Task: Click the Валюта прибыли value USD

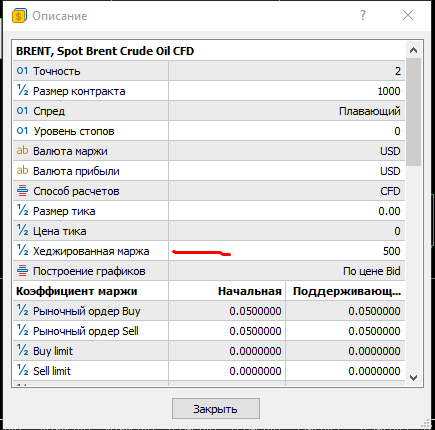Action: click(390, 171)
